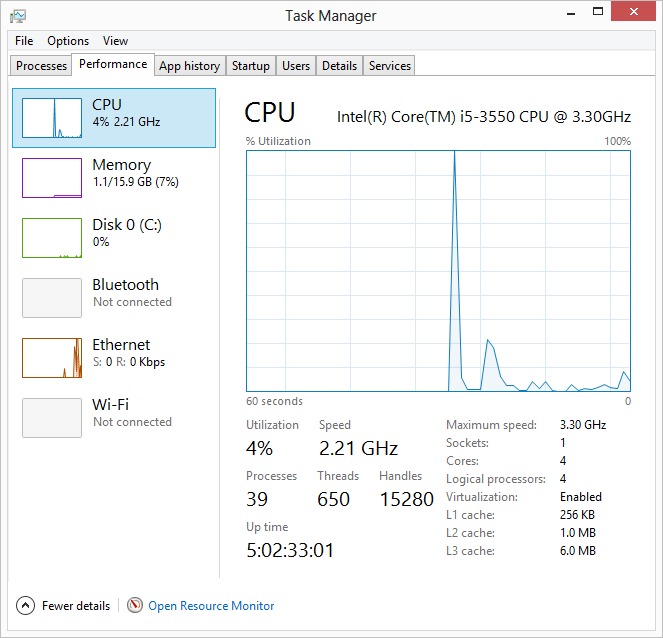Switch to the App history tab
663x638 pixels.
coord(189,66)
